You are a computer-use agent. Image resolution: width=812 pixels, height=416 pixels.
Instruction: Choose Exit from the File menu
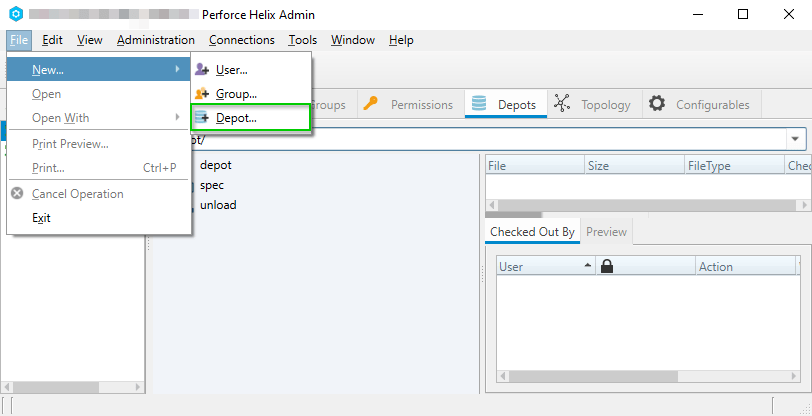pyautogui.click(x=99, y=218)
